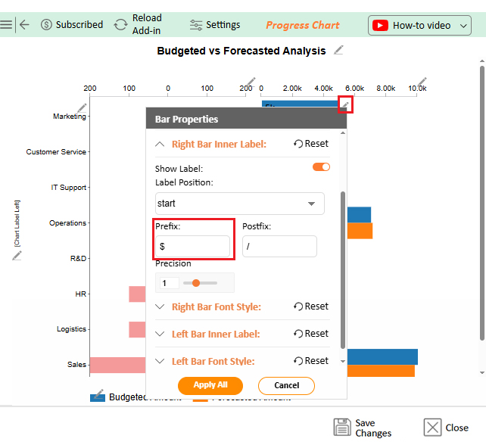This screenshot has width=486, height=448.
Task: Click the left axis edit pencil
Action: (80, 108)
